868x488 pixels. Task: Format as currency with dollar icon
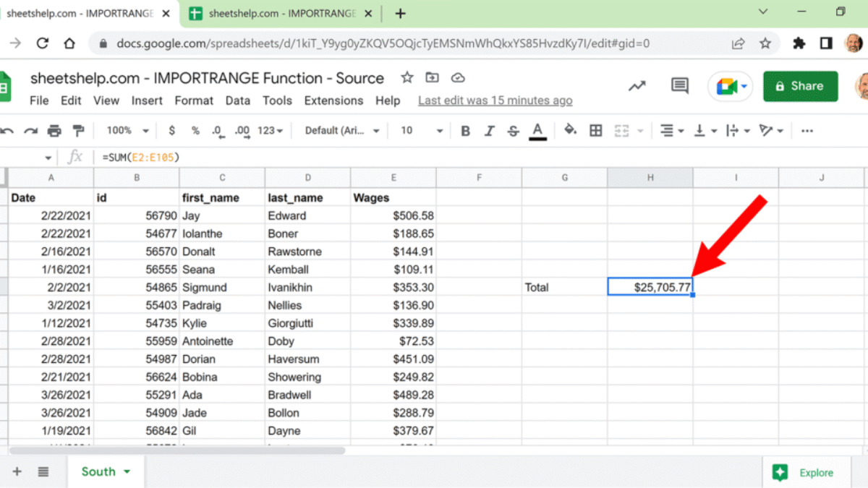pos(171,131)
